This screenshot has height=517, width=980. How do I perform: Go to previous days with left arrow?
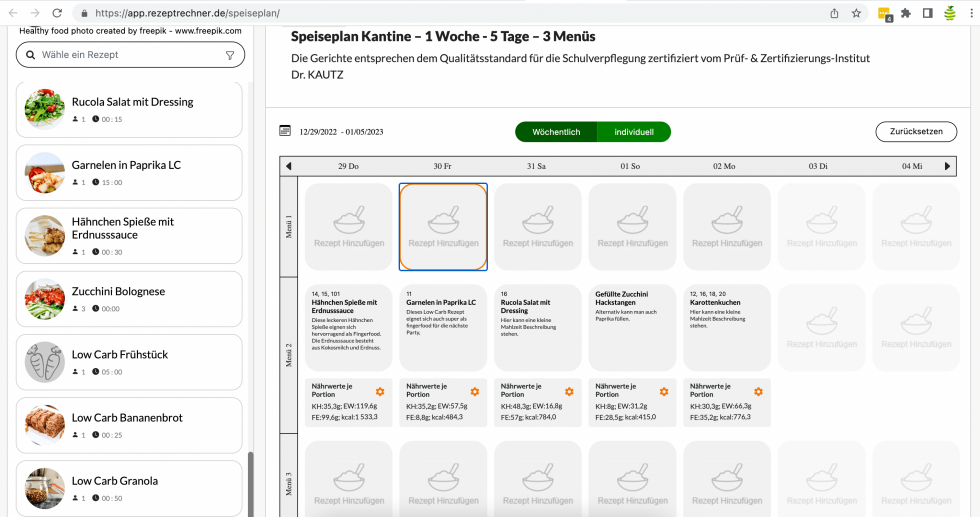(x=289, y=166)
